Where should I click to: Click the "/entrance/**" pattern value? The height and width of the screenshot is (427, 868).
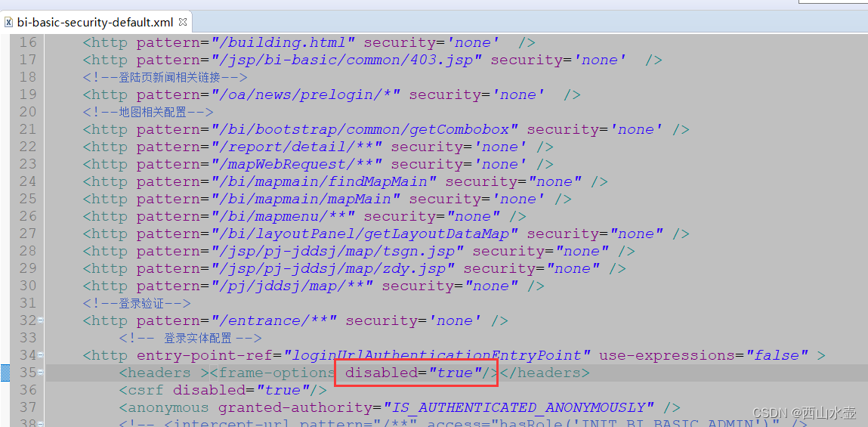[x=273, y=320]
